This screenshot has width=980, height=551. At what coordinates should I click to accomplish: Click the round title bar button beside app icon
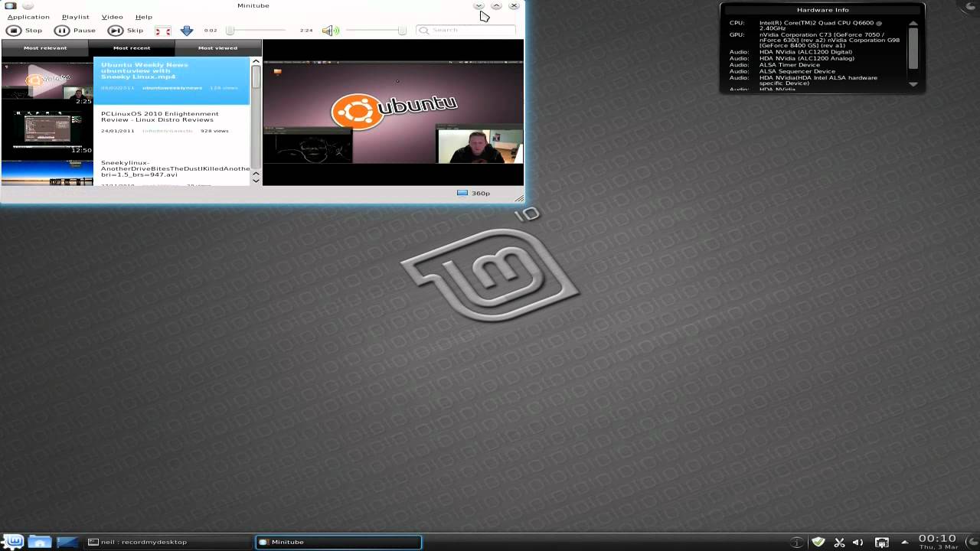click(28, 5)
